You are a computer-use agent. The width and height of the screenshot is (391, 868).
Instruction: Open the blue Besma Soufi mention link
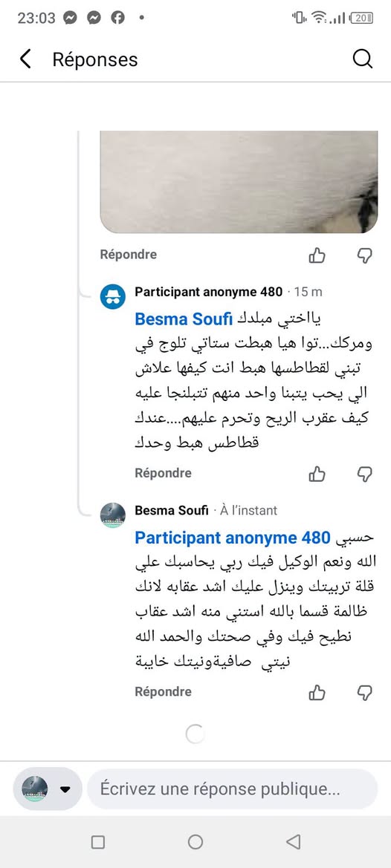(185, 319)
